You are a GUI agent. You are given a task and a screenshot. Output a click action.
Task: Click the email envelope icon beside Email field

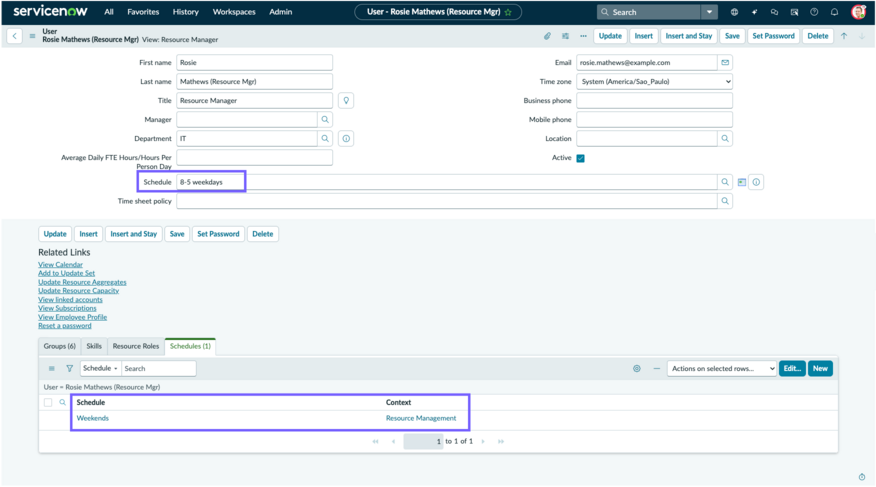click(x=725, y=63)
